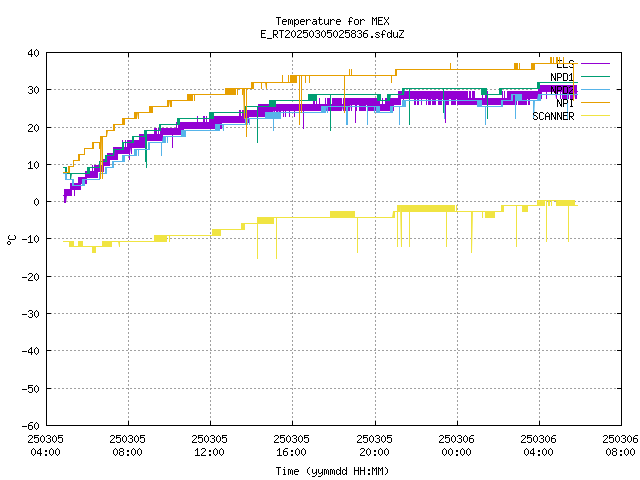Click the y-axis tick label 0
Viewport: 640px width, 480px height.
(x=37, y=202)
